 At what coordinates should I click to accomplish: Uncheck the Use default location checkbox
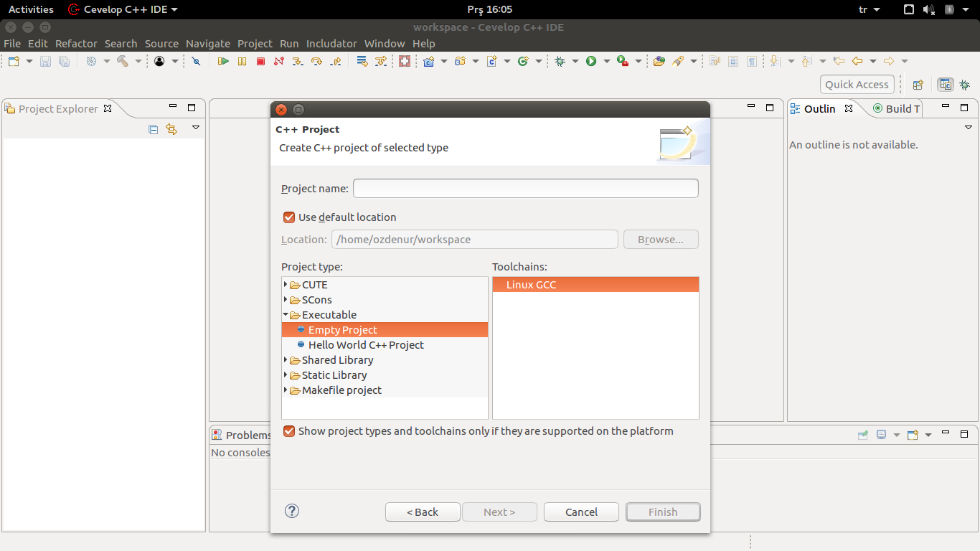tap(289, 217)
